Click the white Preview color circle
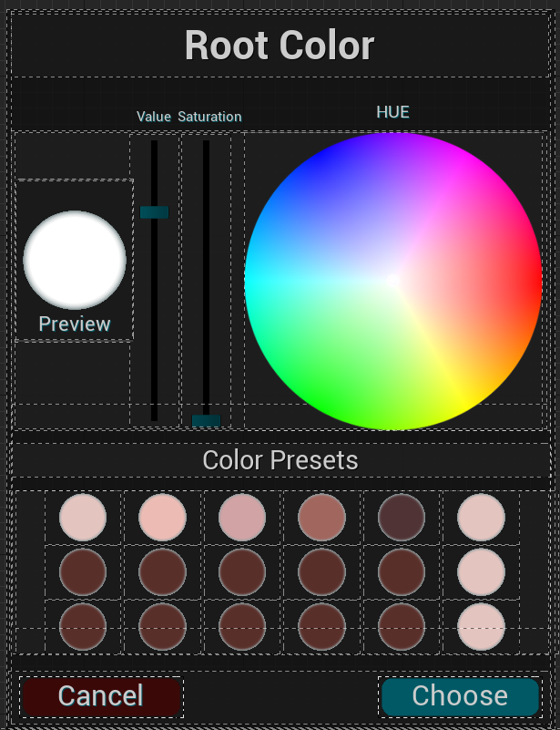 (75, 260)
